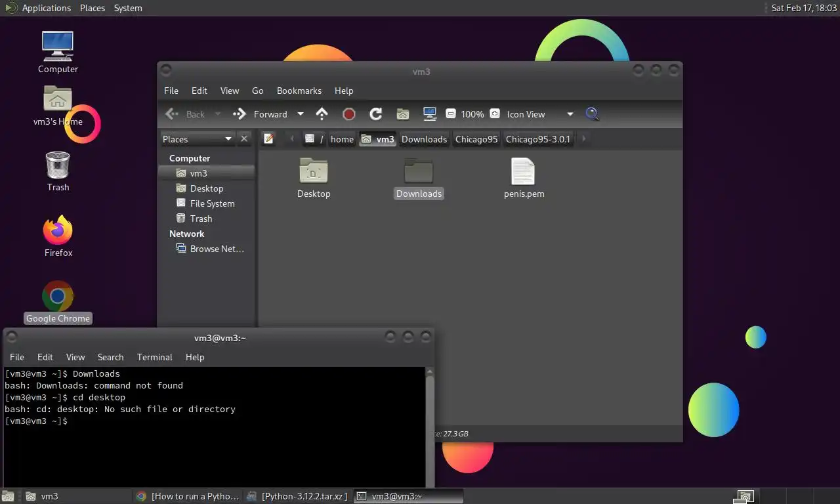The image size is (840, 504).
Task: Jump to Downloads in path bar
Action: coord(424,138)
